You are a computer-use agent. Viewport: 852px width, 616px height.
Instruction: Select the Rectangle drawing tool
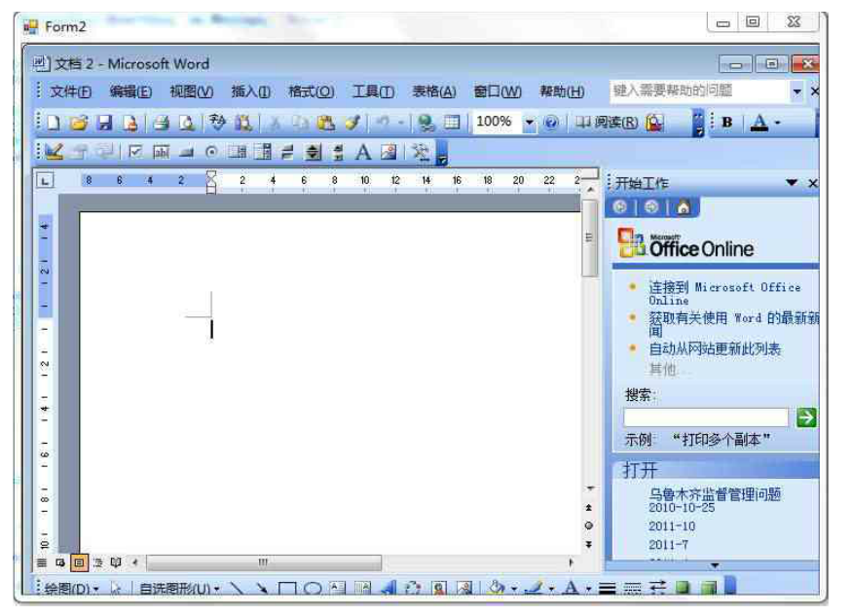(287, 589)
